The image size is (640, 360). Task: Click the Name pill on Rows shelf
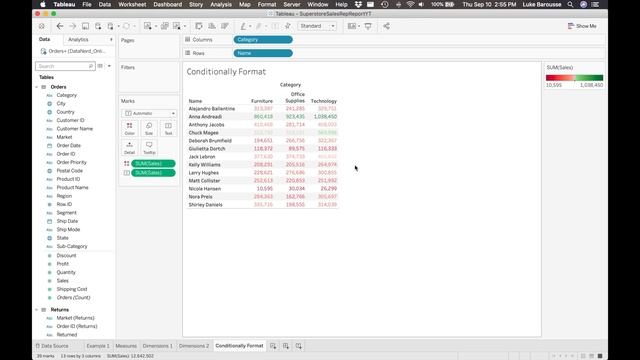pos(263,53)
